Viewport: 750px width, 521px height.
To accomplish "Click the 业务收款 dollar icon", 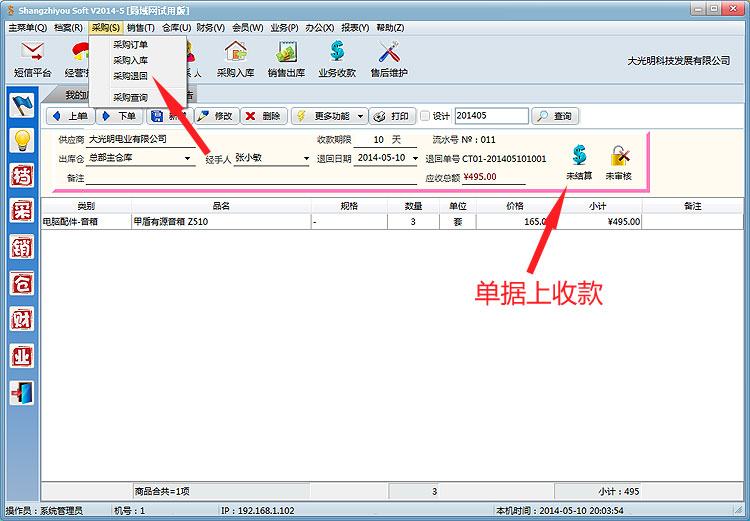I will coord(337,57).
